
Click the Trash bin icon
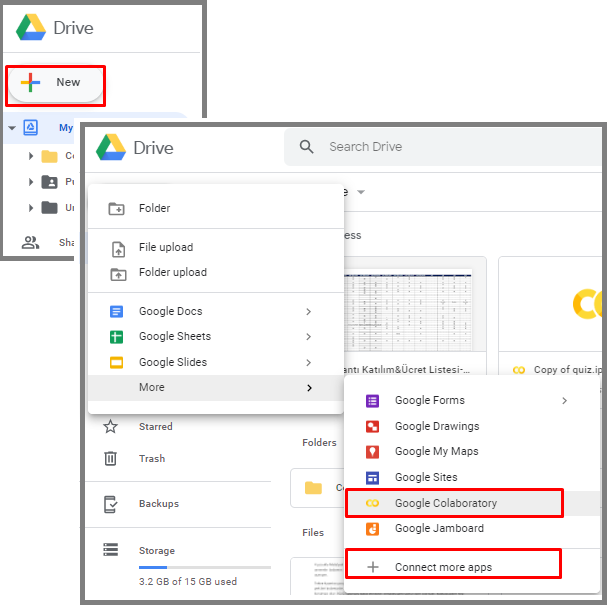[x=111, y=459]
